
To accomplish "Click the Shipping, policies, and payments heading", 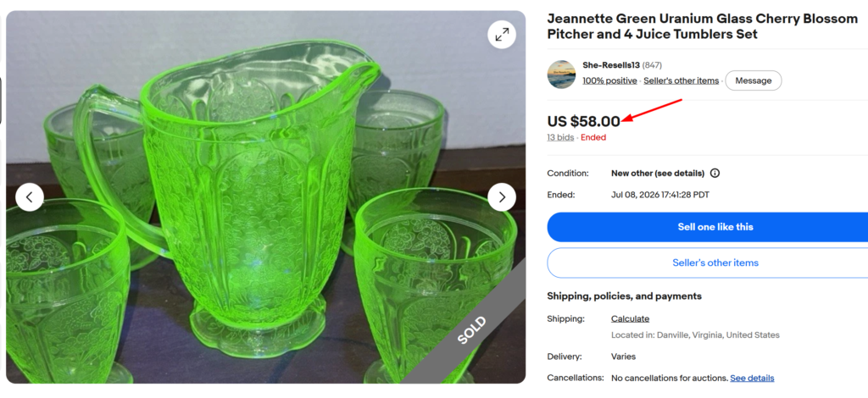I will point(624,296).
